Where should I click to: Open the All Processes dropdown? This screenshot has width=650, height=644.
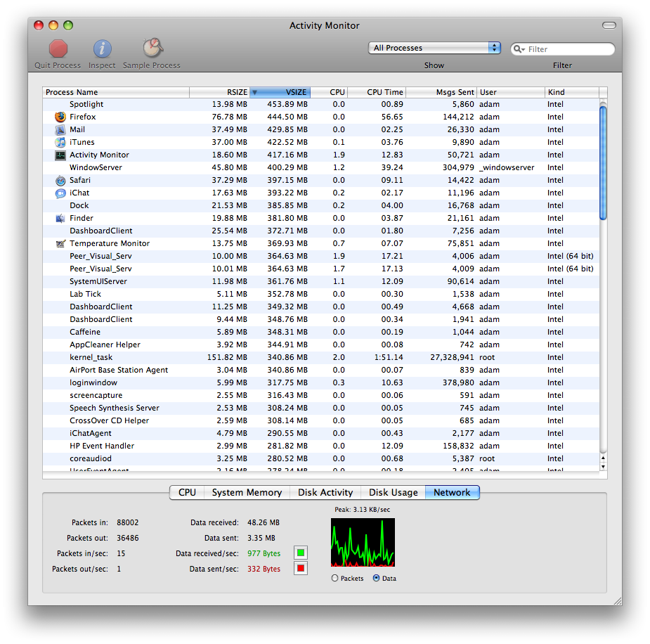click(x=434, y=48)
